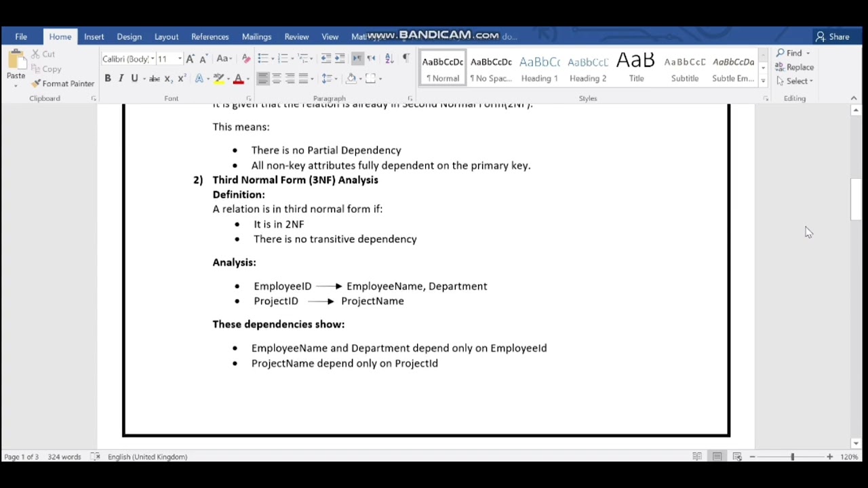Insert a numbered list

pos(283,58)
